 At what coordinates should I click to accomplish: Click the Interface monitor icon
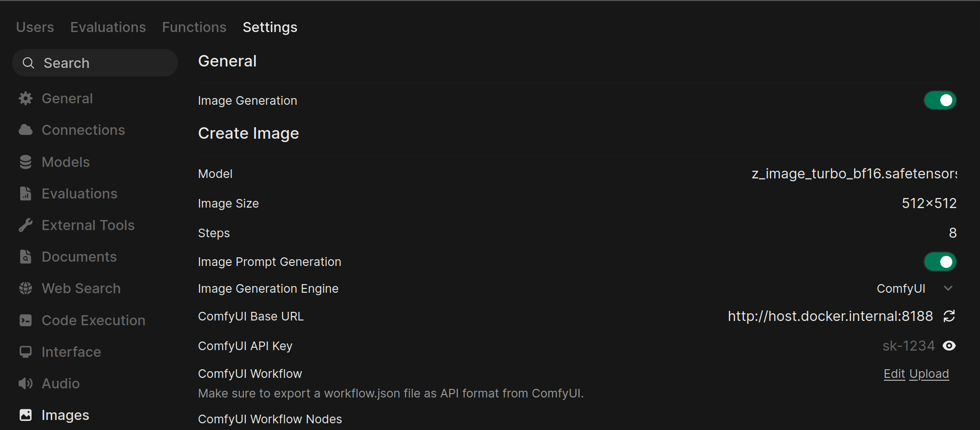coord(26,352)
